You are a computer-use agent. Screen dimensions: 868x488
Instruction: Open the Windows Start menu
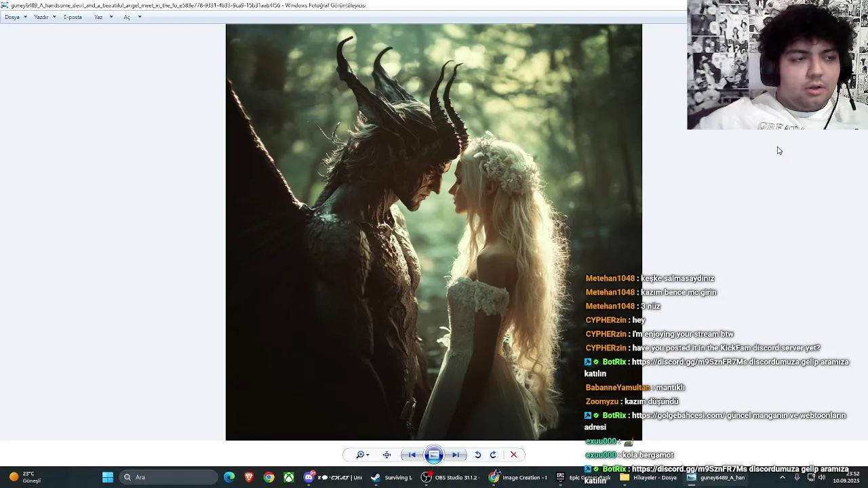point(107,477)
